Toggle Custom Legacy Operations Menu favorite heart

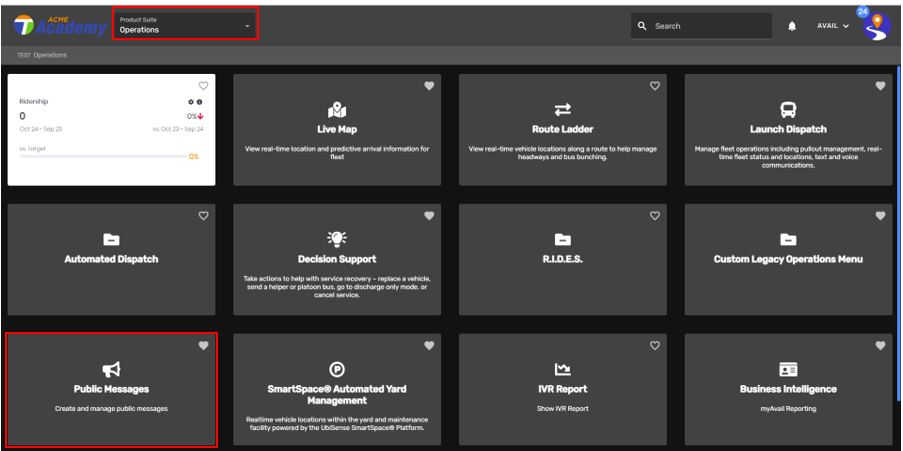(881, 216)
